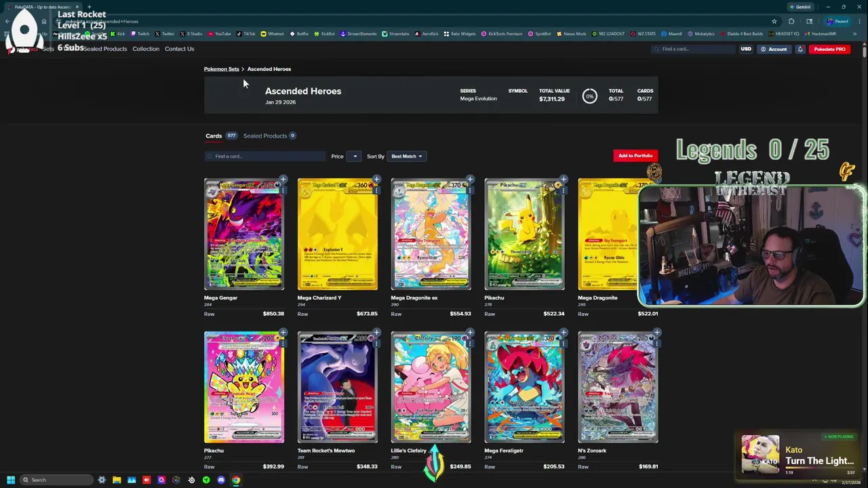Open N's Zoroark card title link

coord(592,451)
